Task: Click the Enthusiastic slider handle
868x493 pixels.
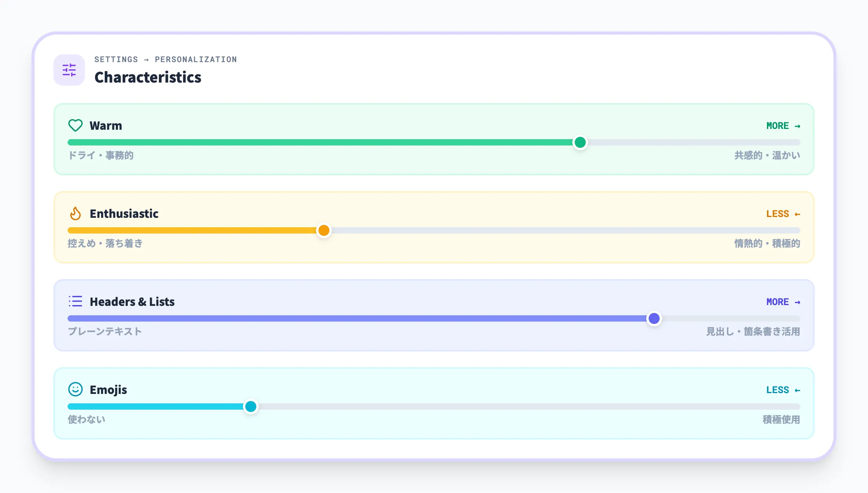Action: point(324,230)
